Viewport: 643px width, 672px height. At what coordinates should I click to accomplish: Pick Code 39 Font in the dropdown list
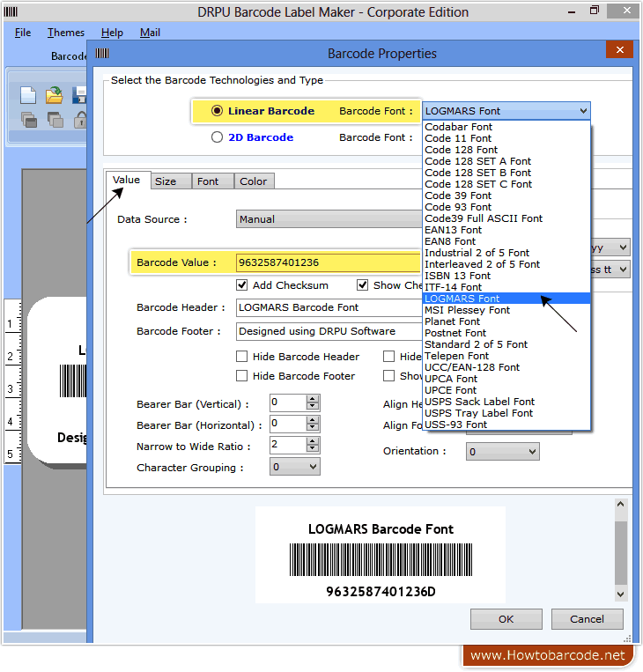point(506,196)
